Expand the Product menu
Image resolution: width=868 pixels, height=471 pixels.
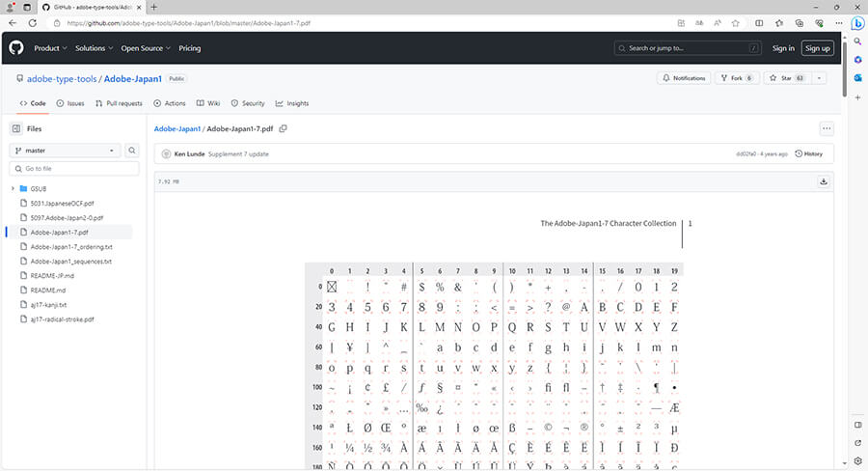tap(50, 48)
